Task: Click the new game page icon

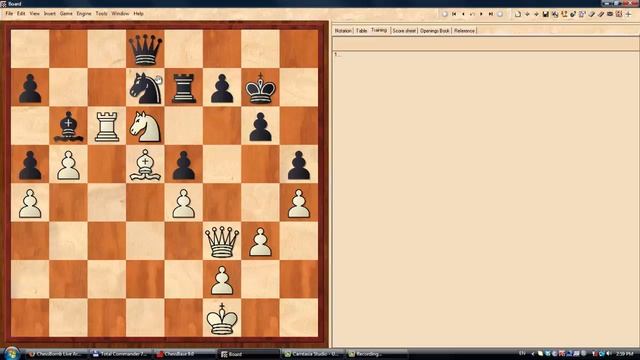Action: tap(518, 14)
